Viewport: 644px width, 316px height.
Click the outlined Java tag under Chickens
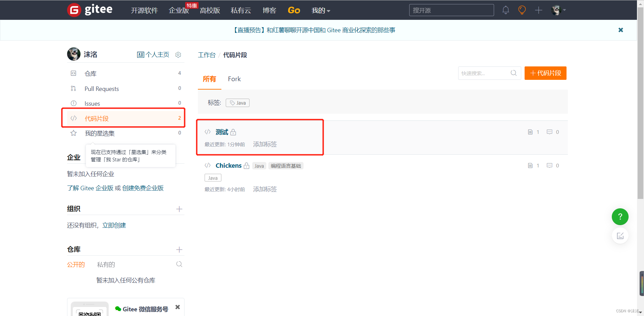[213, 178]
